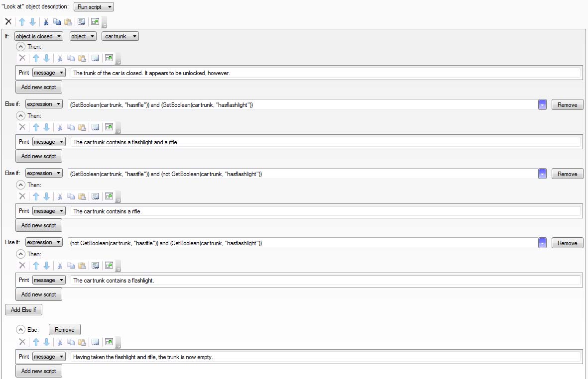The height and width of the screenshot is (379, 588).
Task: Click the code view icon in the top script toolbar
Action: click(81, 22)
